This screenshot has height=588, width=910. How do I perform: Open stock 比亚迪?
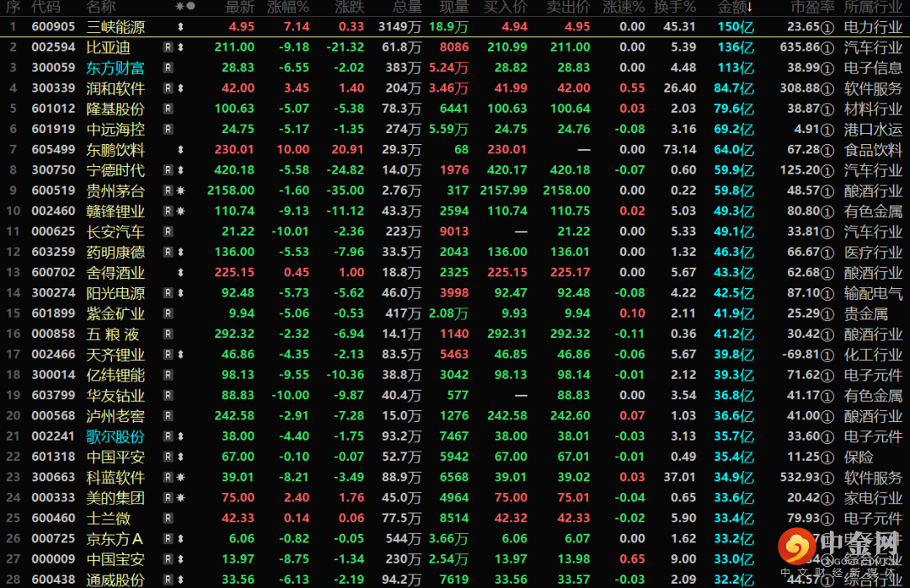coord(108,48)
